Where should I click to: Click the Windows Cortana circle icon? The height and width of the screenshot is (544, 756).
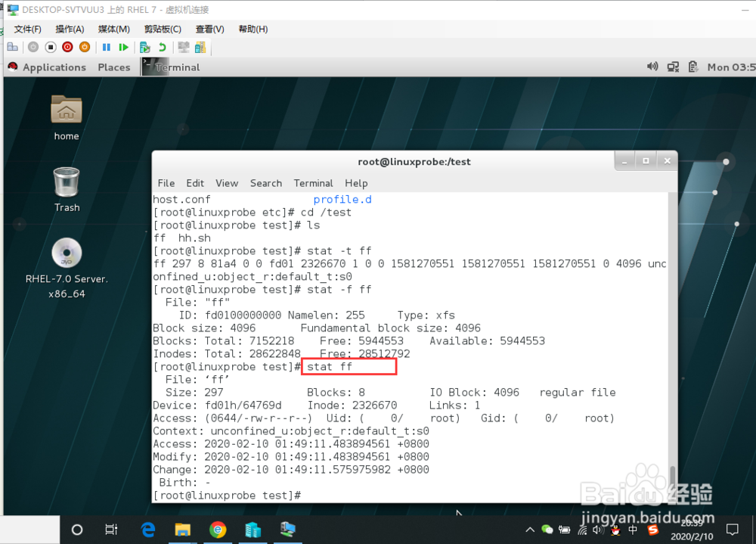pyautogui.click(x=76, y=530)
